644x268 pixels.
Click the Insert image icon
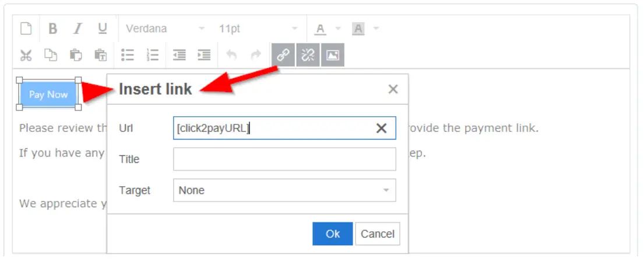pyautogui.click(x=333, y=55)
